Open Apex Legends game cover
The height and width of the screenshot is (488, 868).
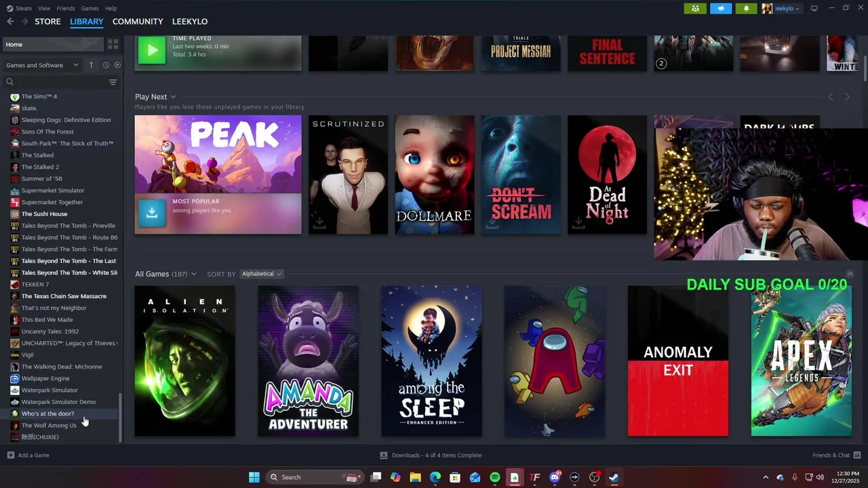click(802, 361)
